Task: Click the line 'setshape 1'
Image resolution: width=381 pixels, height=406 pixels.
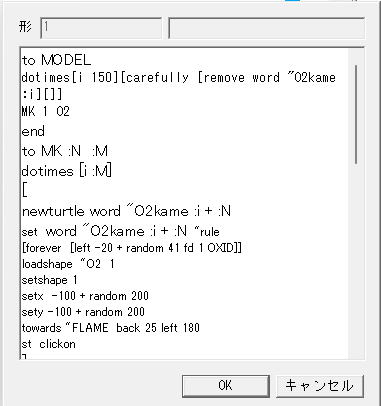Action: [x=49, y=280]
